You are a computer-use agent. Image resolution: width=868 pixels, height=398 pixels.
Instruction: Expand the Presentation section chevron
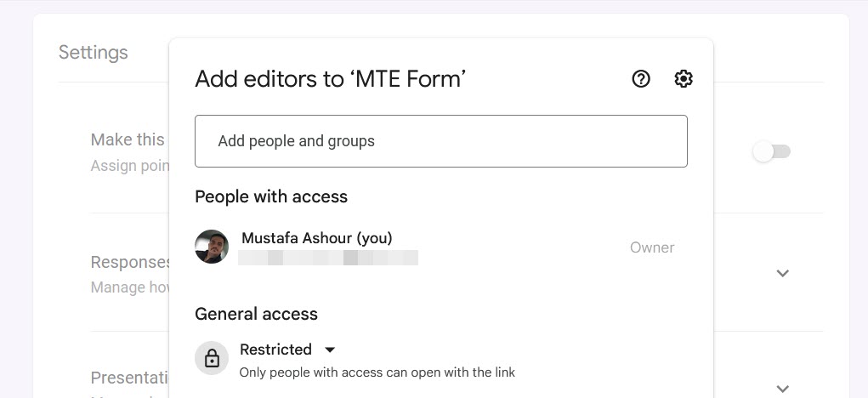pos(783,389)
